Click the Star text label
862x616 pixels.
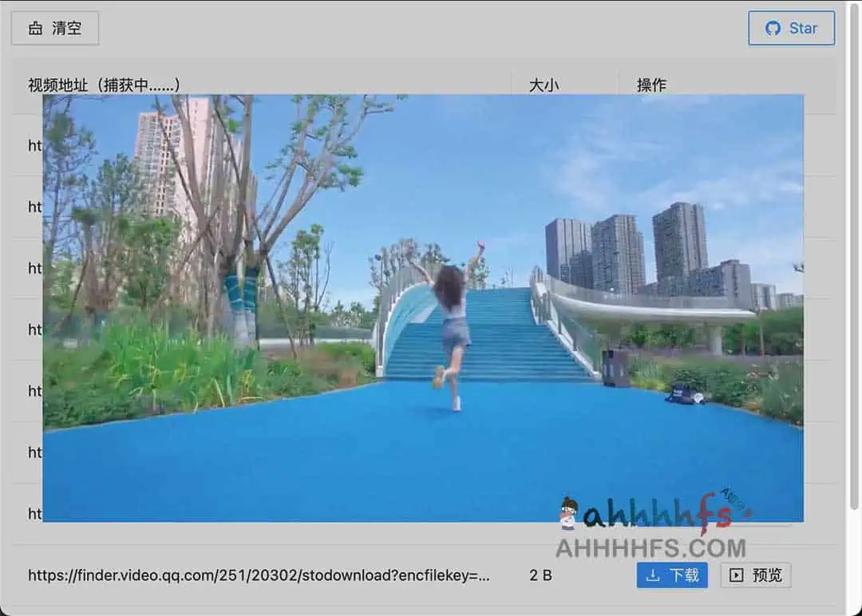point(803,29)
